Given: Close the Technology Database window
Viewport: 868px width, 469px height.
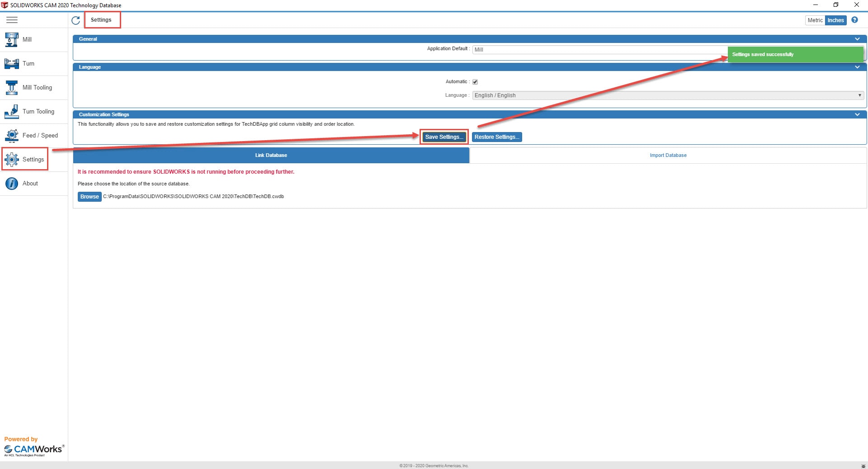Looking at the screenshot, I should 857,5.
